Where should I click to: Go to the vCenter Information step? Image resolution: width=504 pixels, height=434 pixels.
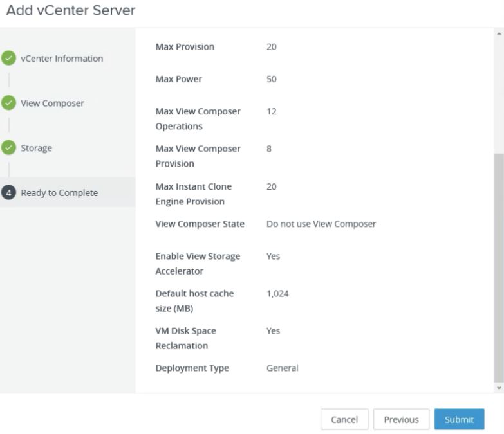(x=62, y=59)
